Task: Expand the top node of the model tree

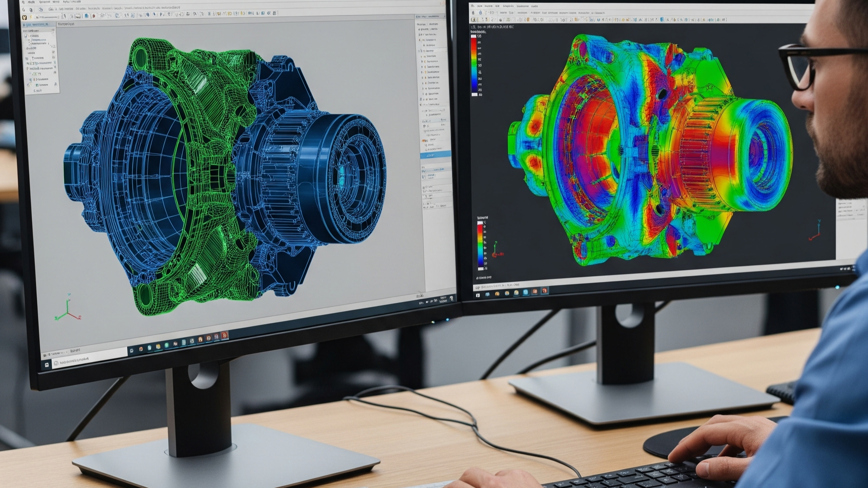Action: (x=26, y=36)
